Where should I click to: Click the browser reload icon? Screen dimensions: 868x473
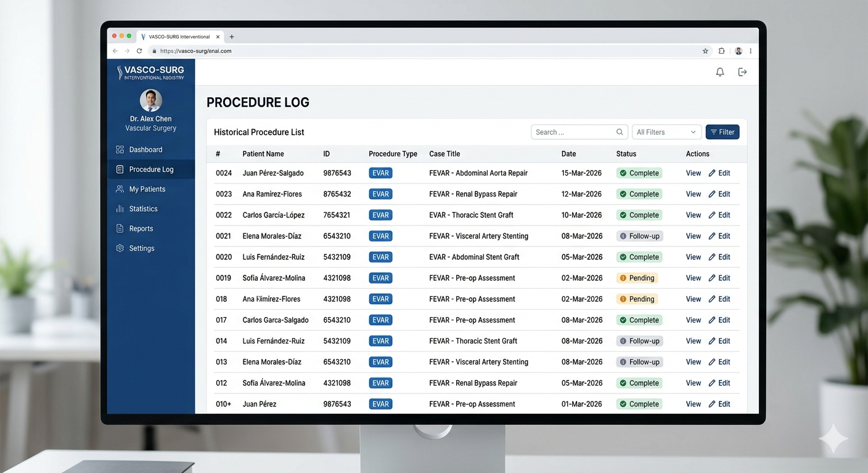[x=139, y=51]
